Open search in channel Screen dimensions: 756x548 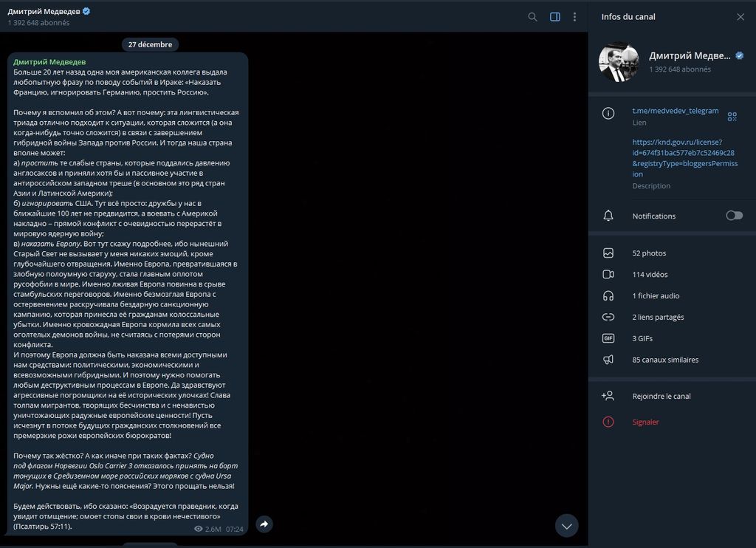click(x=532, y=17)
